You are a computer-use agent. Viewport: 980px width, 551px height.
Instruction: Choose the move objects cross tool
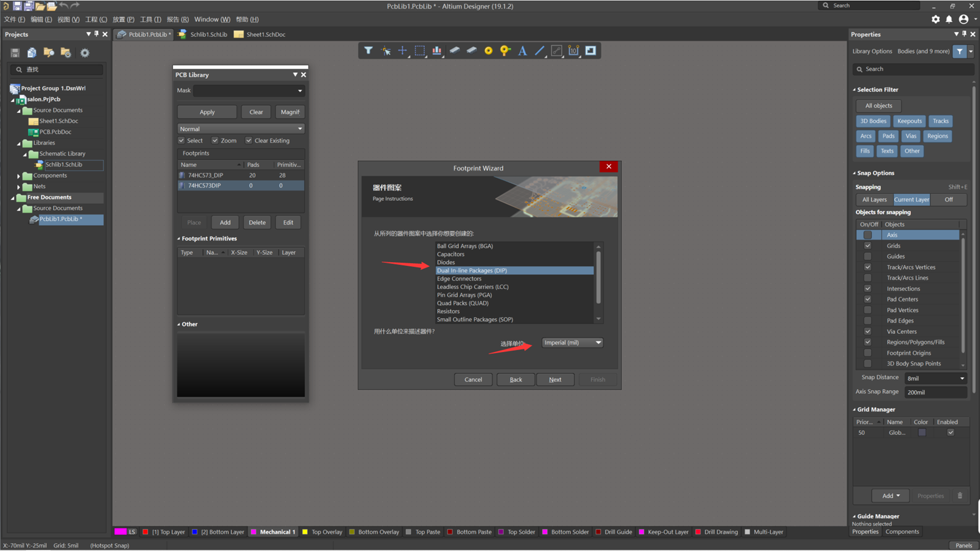click(x=403, y=51)
